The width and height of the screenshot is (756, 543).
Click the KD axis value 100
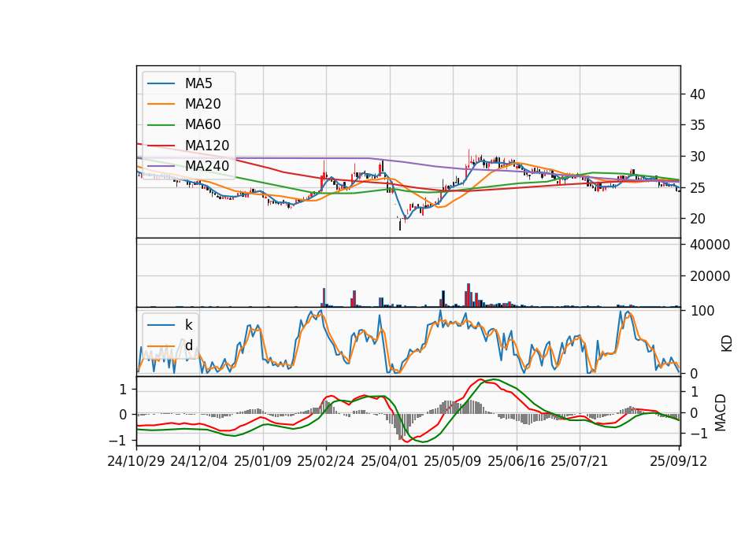click(x=702, y=311)
